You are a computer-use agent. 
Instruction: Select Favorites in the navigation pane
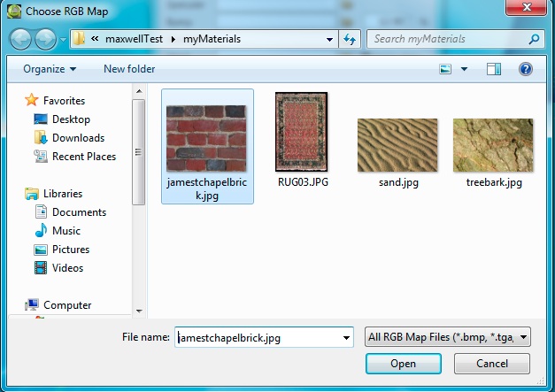pyautogui.click(x=64, y=101)
